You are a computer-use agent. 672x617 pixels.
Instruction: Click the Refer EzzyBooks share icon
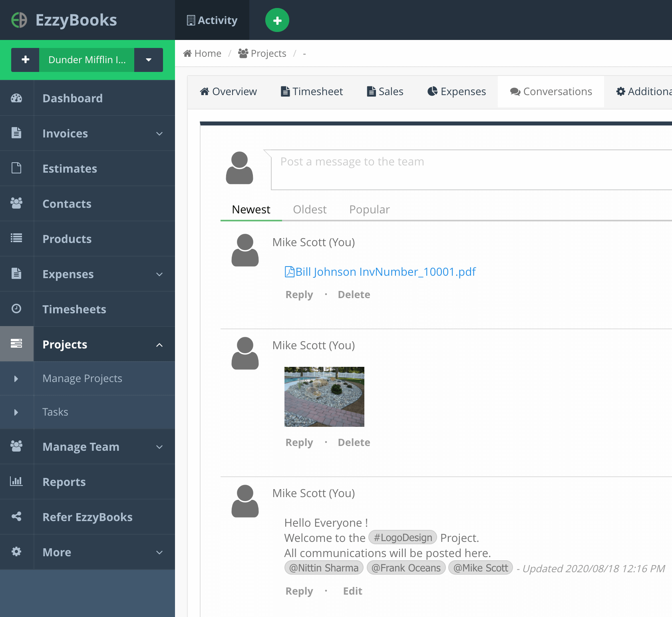coord(17,516)
